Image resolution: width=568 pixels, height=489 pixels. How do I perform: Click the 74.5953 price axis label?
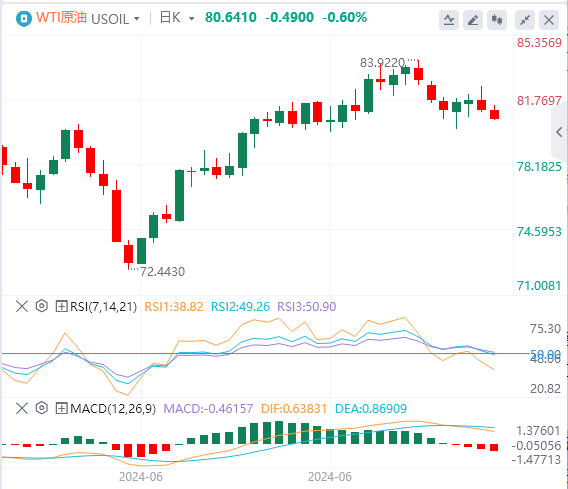click(x=539, y=231)
